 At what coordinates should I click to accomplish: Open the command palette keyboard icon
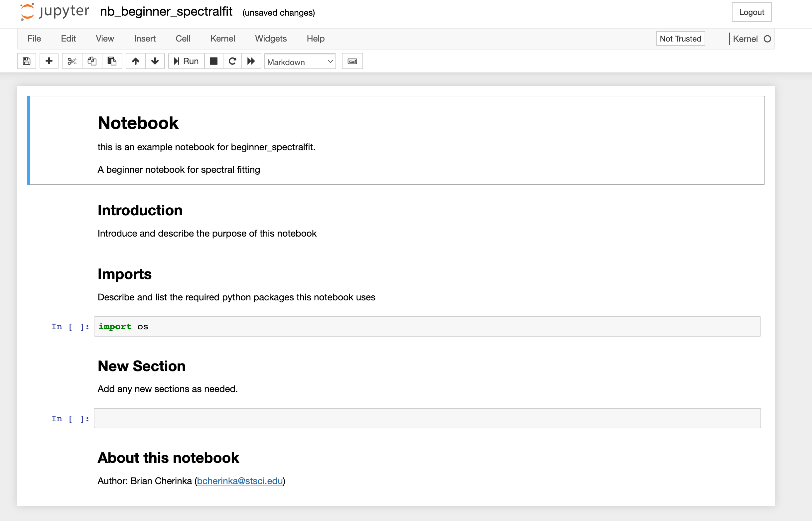352,61
